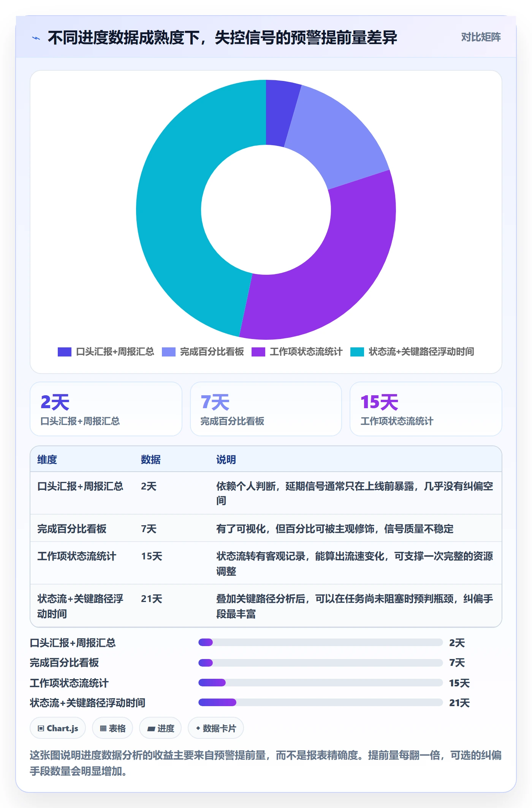Click the 对比矩阵 label in header
Image resolution: width=532 pixels, height=808 pixels.
[x=481, y=37]
